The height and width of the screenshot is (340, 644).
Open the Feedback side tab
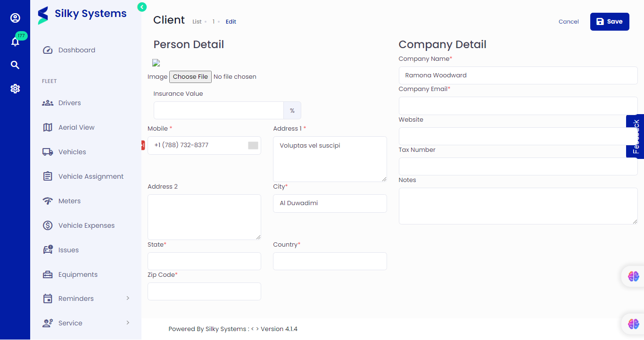click(x=636, y=137)
